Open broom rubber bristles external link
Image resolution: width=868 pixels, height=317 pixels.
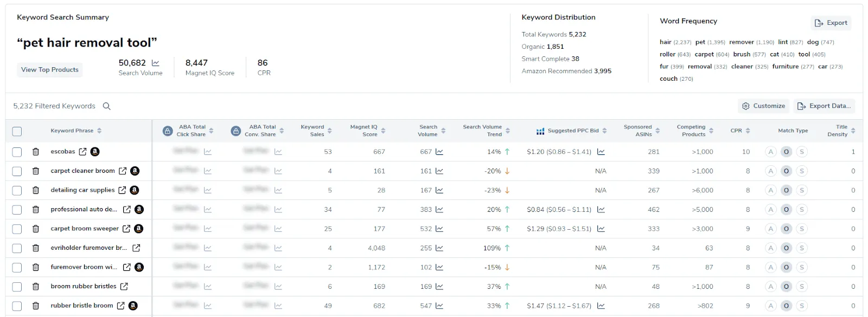[x=124, y=287]
